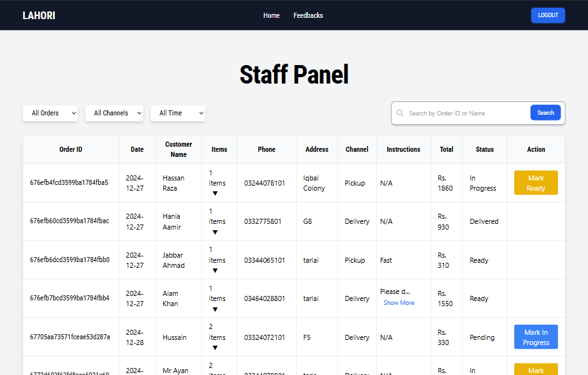The height and width of the screenshot is (375, 588).
Task: Open Feedbacks page in navigation bar
Action: (x=308, y=15)
